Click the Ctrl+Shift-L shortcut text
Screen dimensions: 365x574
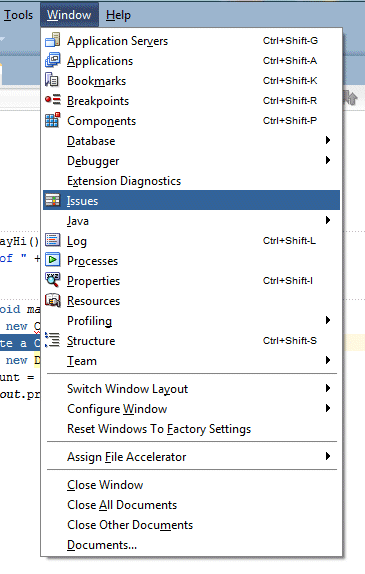click(x=289, y=241)
